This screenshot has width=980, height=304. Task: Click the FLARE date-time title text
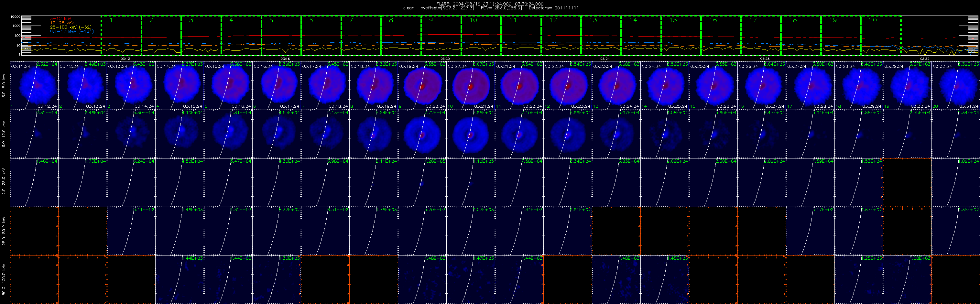[490, 4]
